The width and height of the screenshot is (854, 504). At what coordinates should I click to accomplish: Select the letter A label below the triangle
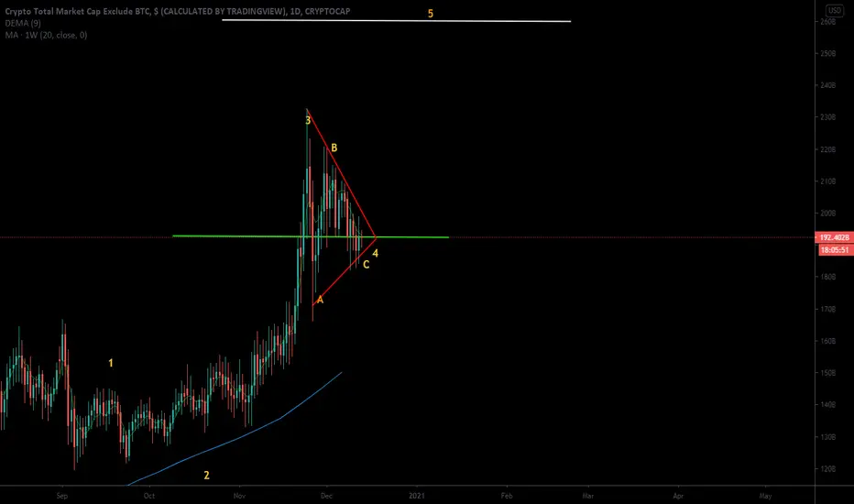point(320,300)
